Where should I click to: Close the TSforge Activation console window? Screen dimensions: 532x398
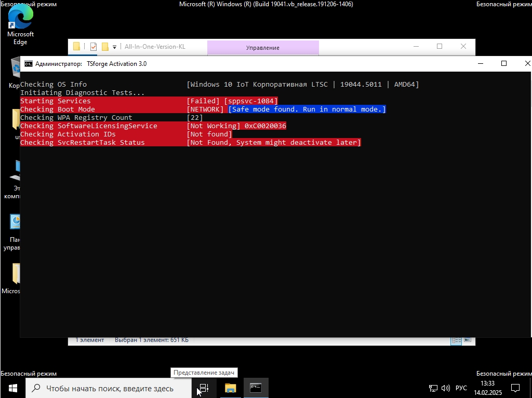click(x=527, y=64)
